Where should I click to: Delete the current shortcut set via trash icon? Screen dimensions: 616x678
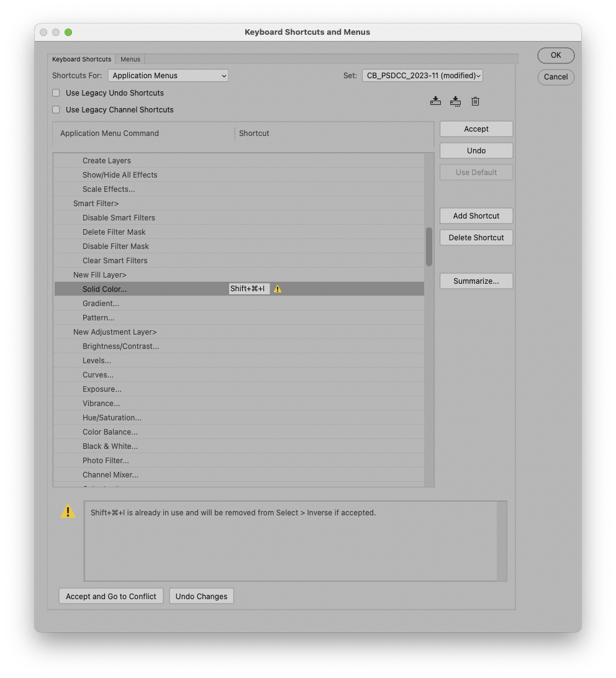point(475,101)
